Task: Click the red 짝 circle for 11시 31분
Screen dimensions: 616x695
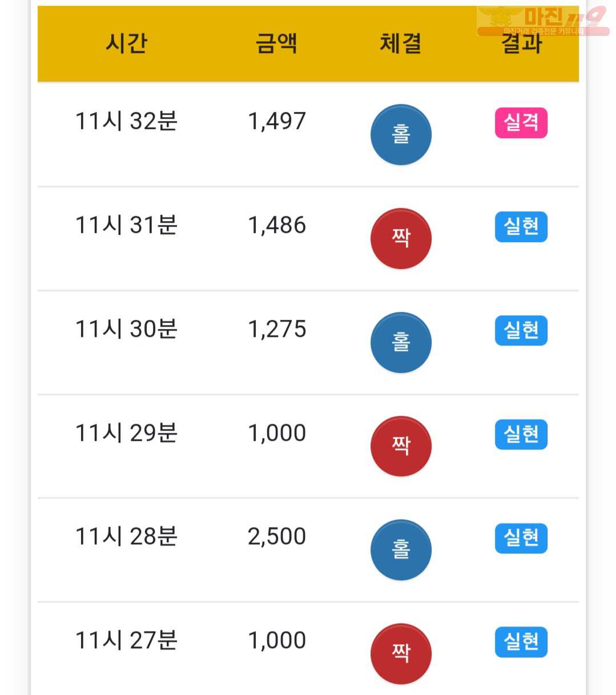Action: coord(401,238)
